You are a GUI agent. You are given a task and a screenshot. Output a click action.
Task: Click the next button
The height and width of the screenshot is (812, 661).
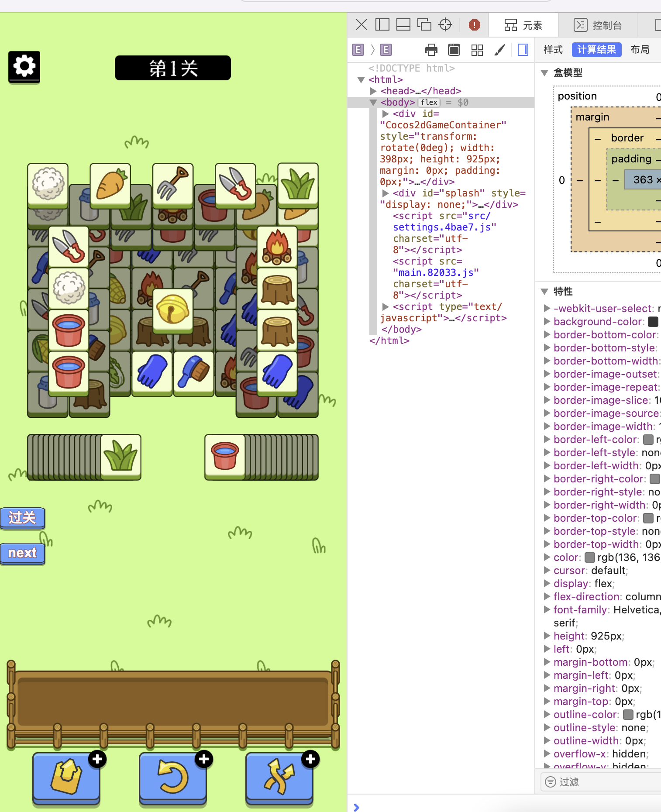tap(22, 554)
